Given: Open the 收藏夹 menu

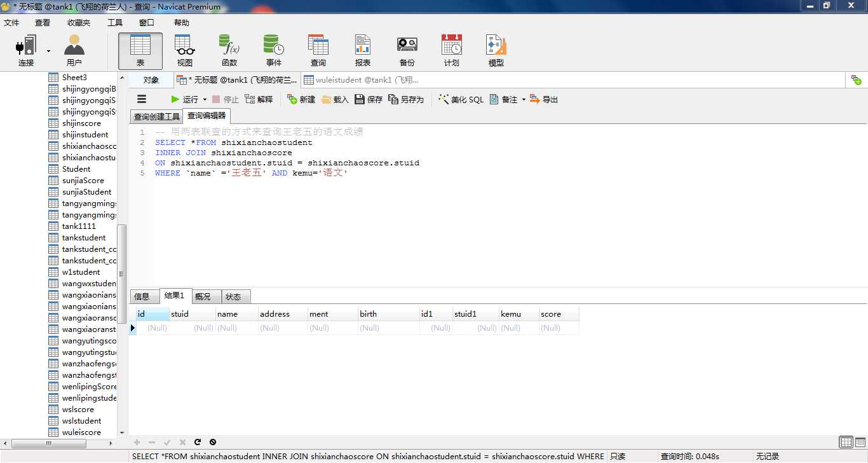Looking at the screenshot, I should tap(79, 22).
